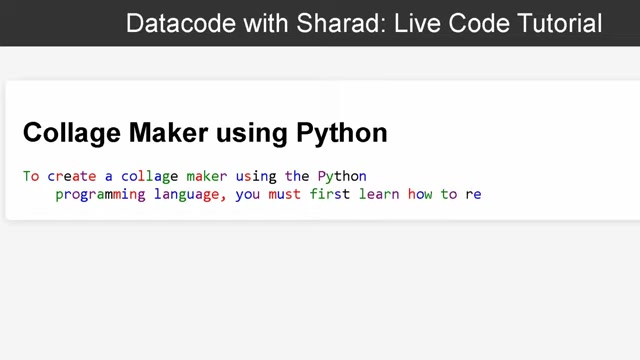
Task: Click the word 'language,' in the paragraph
Action: [x=190, y=195]
